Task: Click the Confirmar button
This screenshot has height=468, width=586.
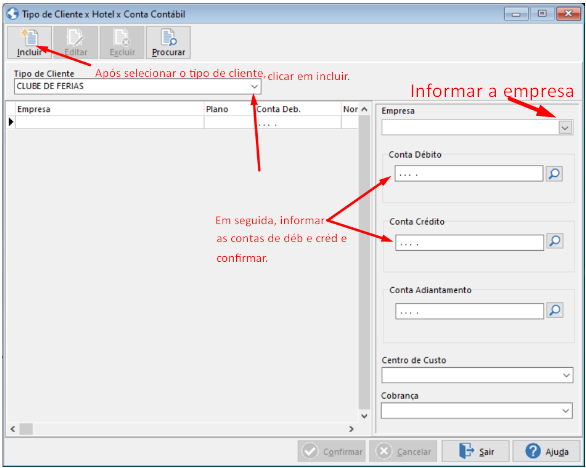Action: (331, 451)
